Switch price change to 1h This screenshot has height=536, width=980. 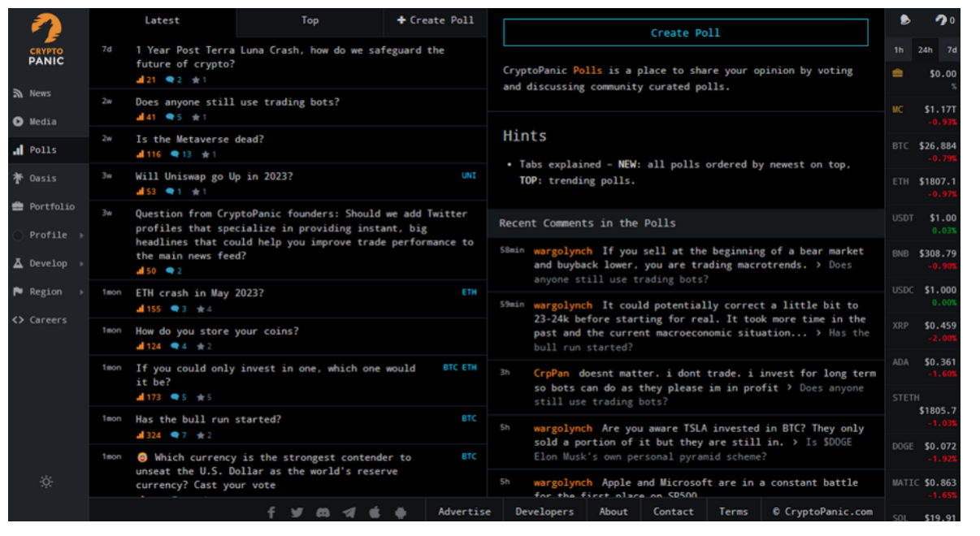point(899,50)
